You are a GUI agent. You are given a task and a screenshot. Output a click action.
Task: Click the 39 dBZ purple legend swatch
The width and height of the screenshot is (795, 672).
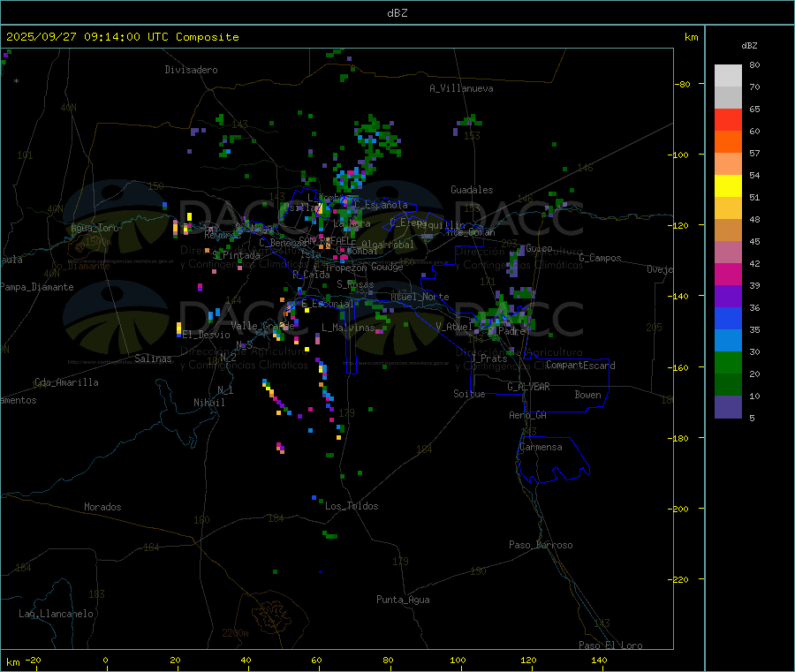728,297
